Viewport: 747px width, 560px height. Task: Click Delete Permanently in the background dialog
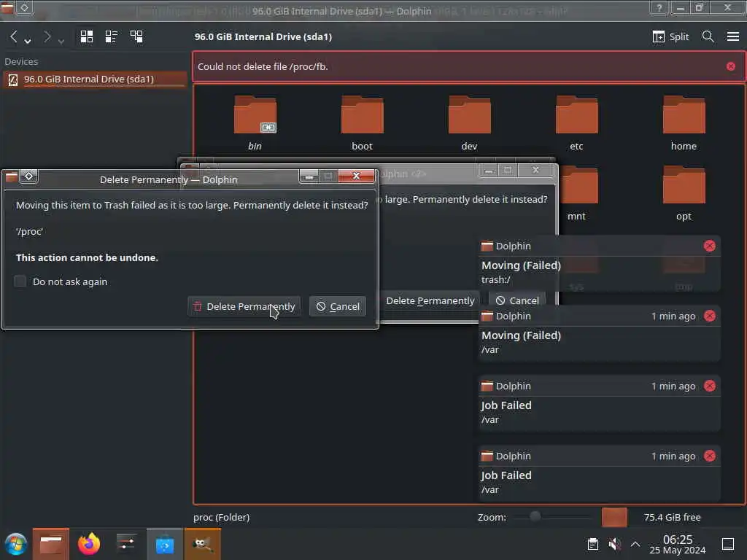[430, 300]
